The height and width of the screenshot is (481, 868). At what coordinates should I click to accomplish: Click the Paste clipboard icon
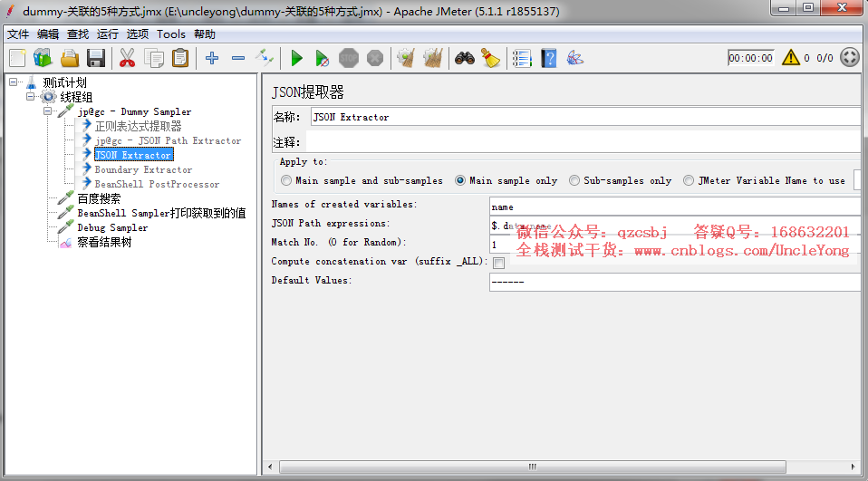coord(180,58)
